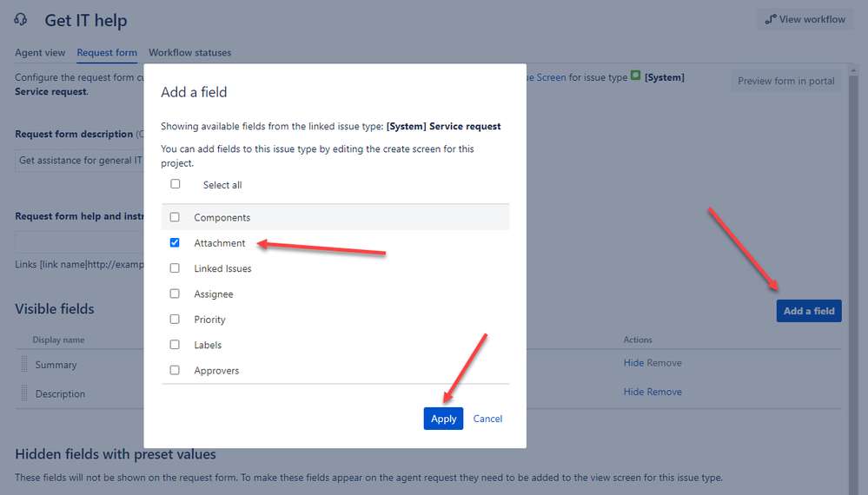This screenshot has height=495, width=868.
Task: Click the workflow icon in View workflow button
Action: (771, 19)
